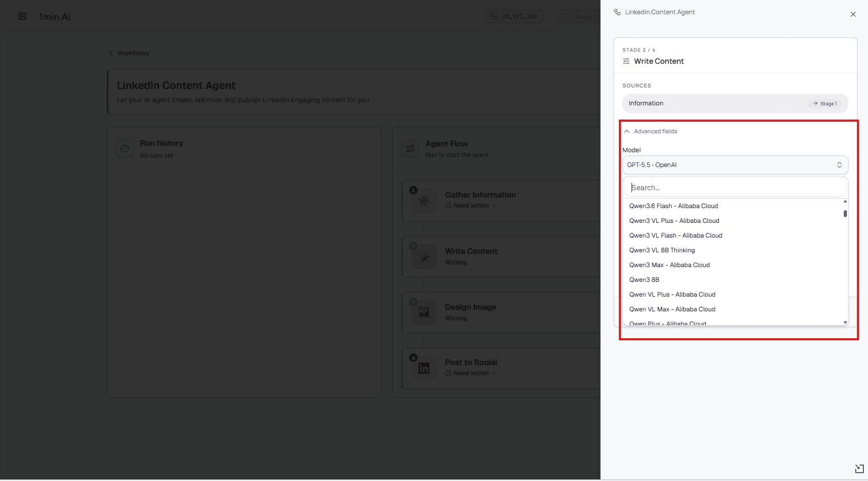
Task: Go back to Workflows
Action: [129, 53]
